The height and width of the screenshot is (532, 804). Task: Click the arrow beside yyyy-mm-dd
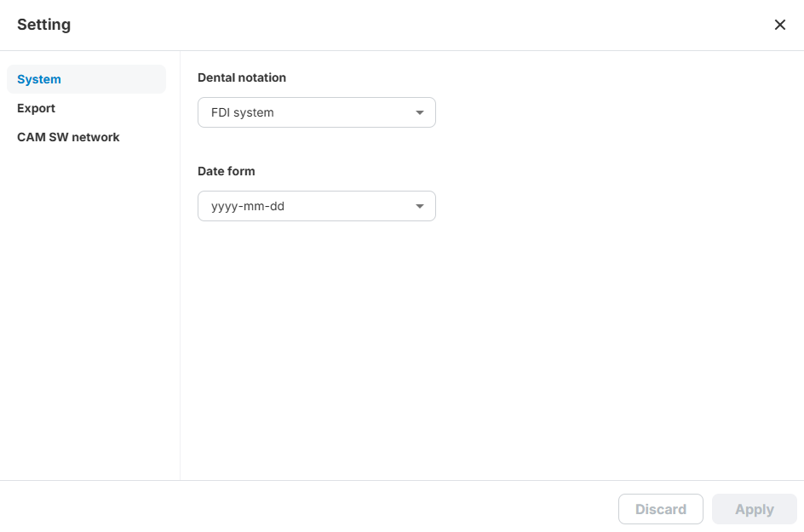point(419,206)
